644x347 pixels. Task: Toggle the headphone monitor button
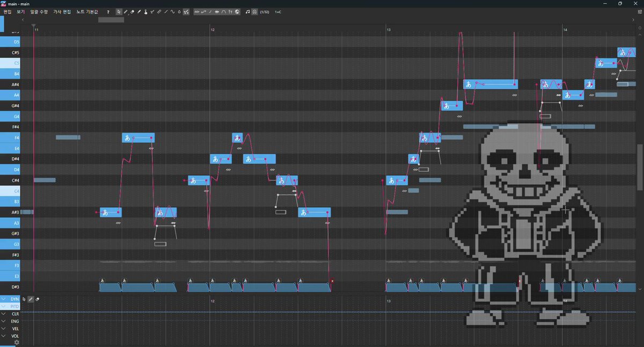tap(254, 11)
